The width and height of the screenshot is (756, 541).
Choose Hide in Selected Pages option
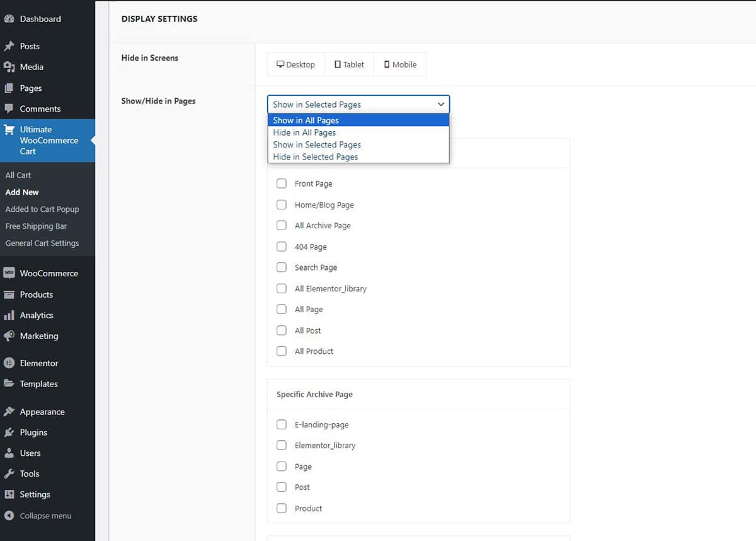tap(358, 156)
